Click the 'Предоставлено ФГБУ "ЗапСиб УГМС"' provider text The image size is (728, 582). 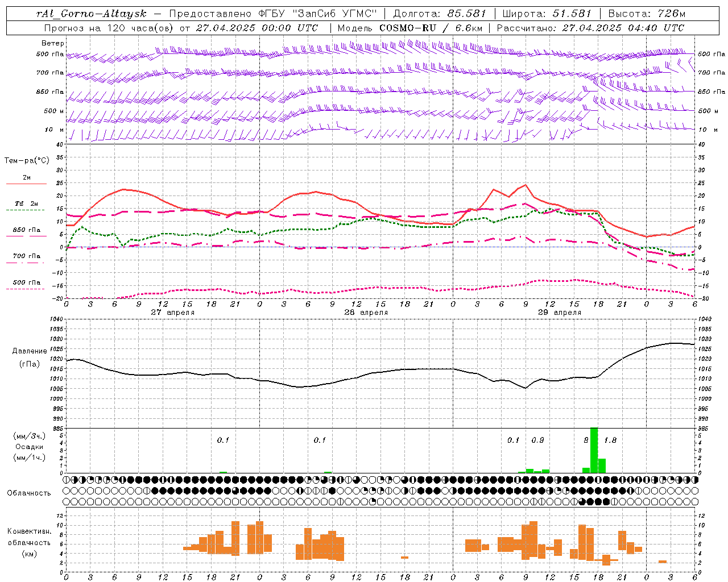tap(274, 14)
